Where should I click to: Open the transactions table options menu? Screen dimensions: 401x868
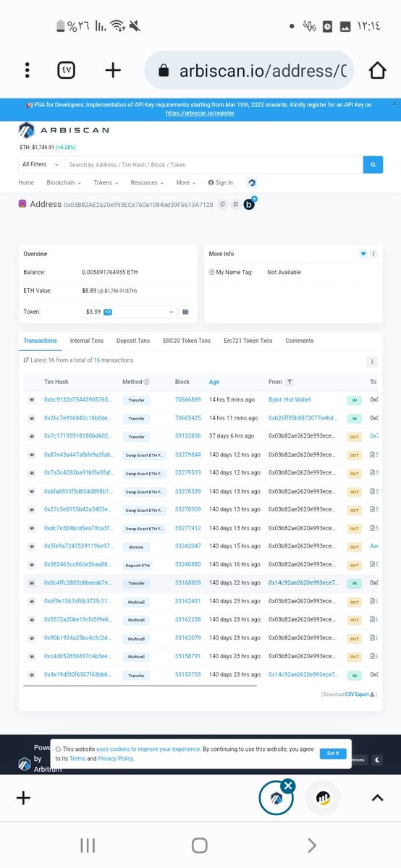click(x=372, y=362)
